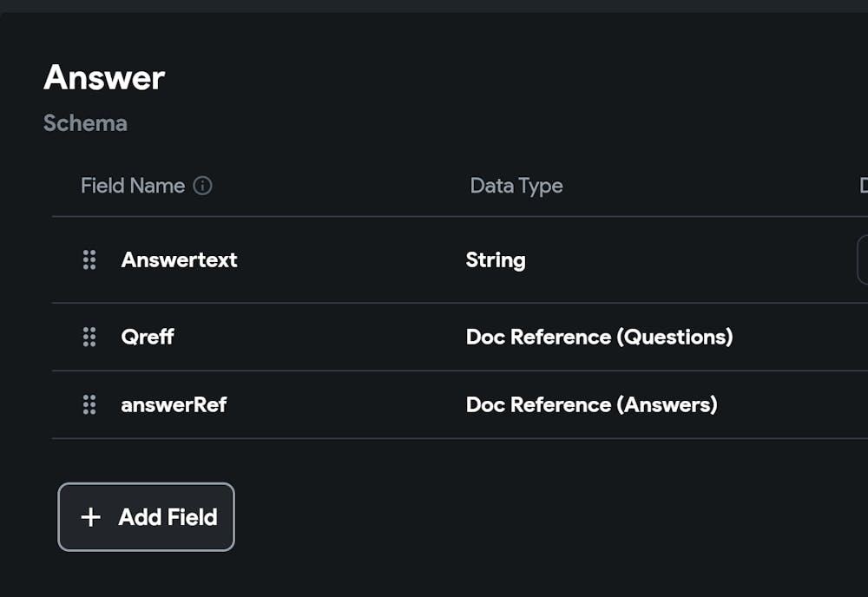
Task: Select the Answertext field name
Action: 179,259
